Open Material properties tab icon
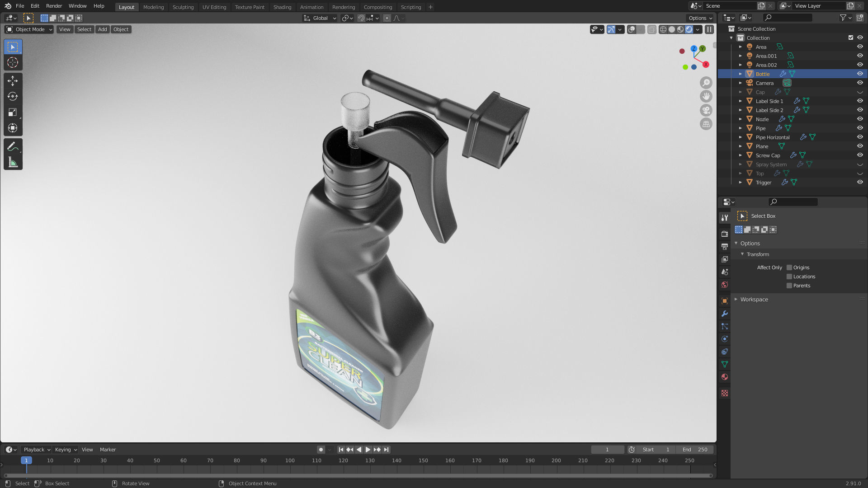 [725, 377]
